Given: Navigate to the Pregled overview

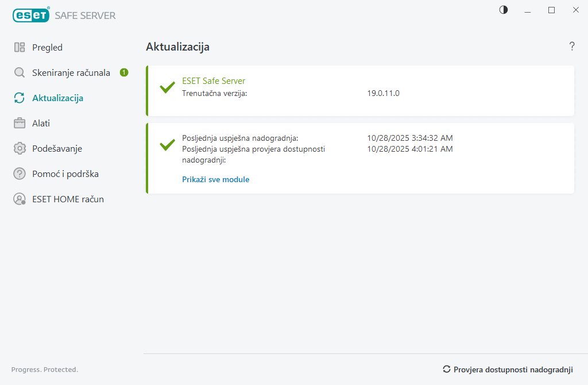Looking at the screenshot, I should click(x=48, y=47).
